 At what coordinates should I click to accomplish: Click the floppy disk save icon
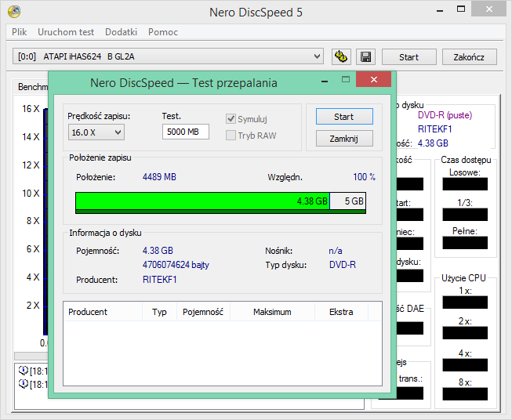click(365, 56)
